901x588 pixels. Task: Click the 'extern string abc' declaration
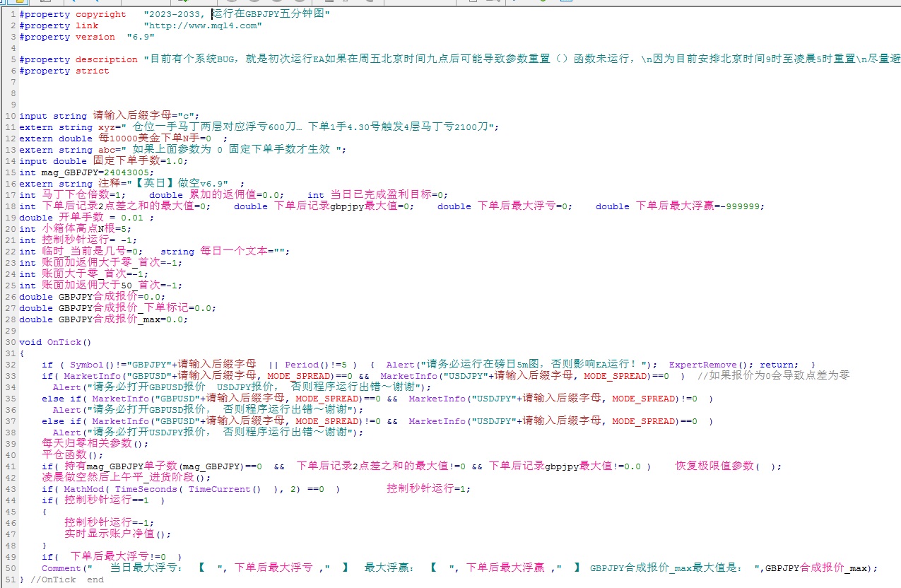(183, 150)
